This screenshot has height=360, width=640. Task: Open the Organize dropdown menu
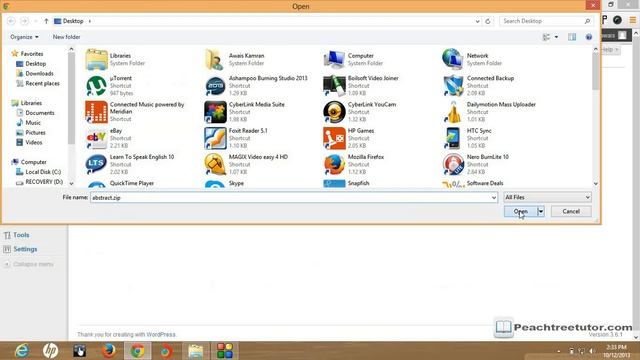pos(24,37)
